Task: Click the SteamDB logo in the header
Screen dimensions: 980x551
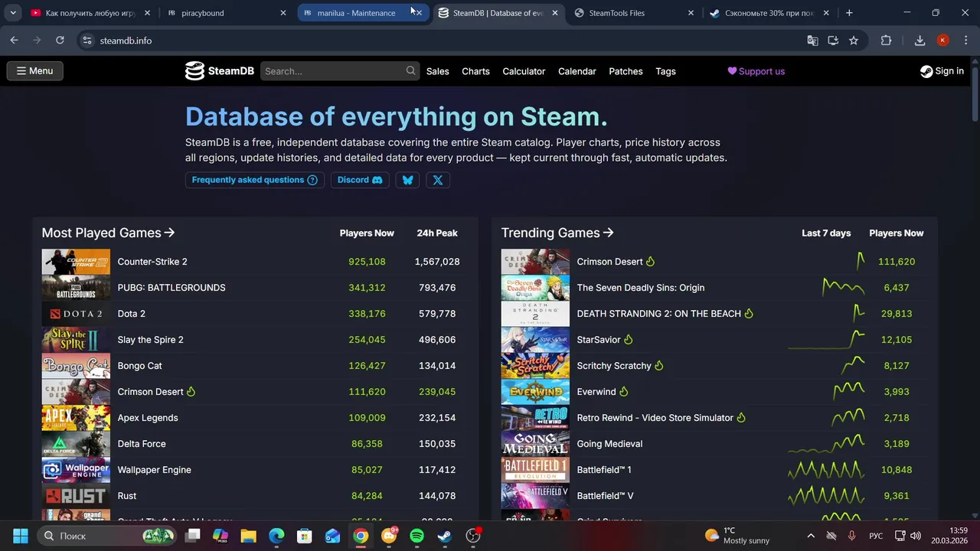Action: click(x=219, y=71)
